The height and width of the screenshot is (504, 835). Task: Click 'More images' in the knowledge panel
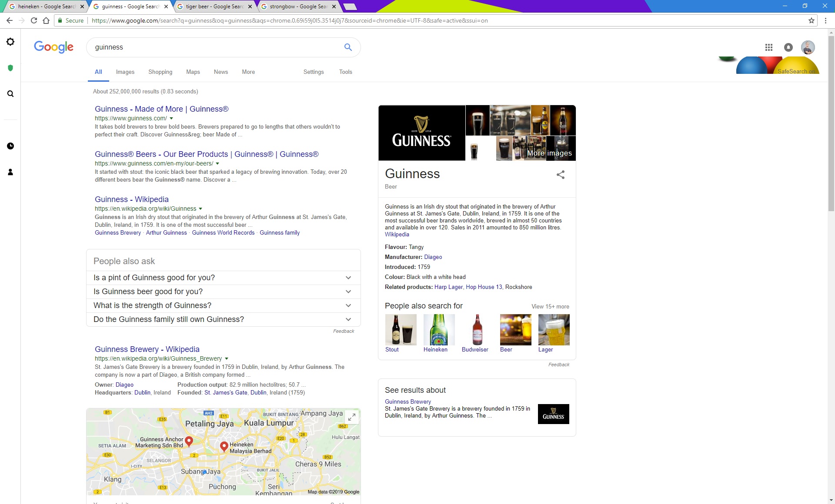[x=549, y=153]
